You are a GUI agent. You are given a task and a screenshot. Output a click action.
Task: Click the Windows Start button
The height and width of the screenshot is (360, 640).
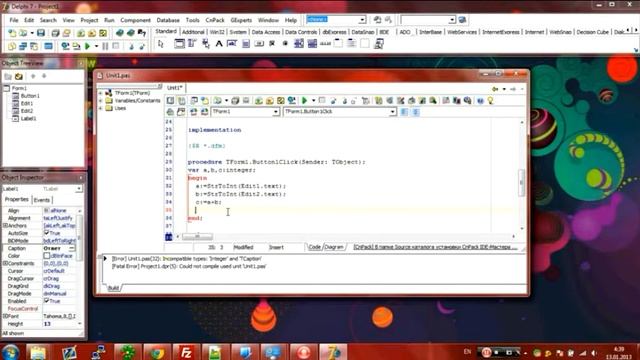(11, 352)
